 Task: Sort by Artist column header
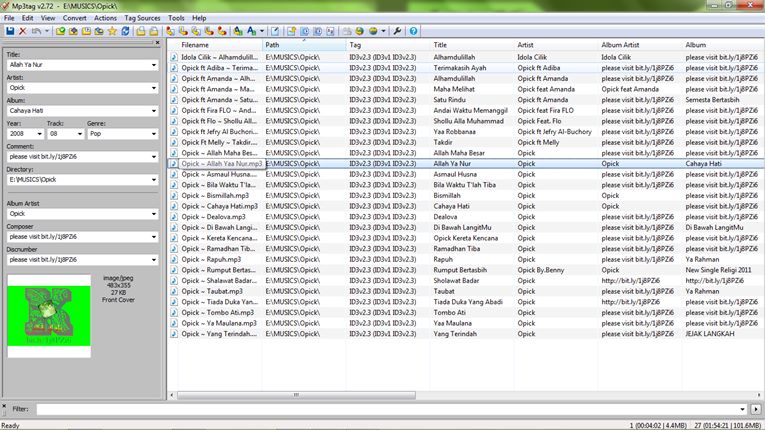pos(556,45)
